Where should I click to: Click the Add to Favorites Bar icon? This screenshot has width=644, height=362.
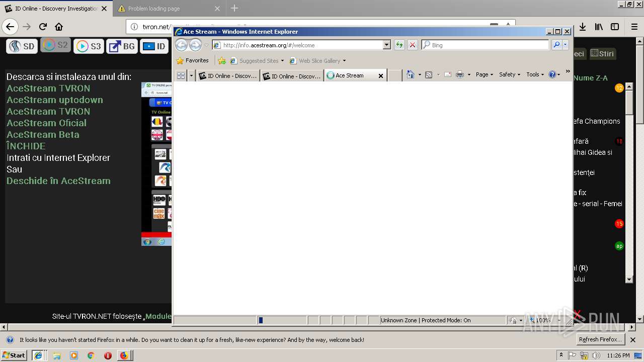click(222, 60)
